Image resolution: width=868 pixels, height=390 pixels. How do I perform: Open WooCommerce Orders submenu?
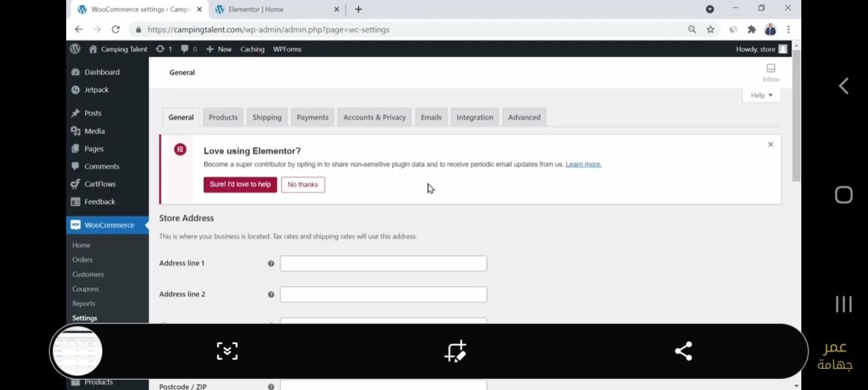tap(83, 260)
